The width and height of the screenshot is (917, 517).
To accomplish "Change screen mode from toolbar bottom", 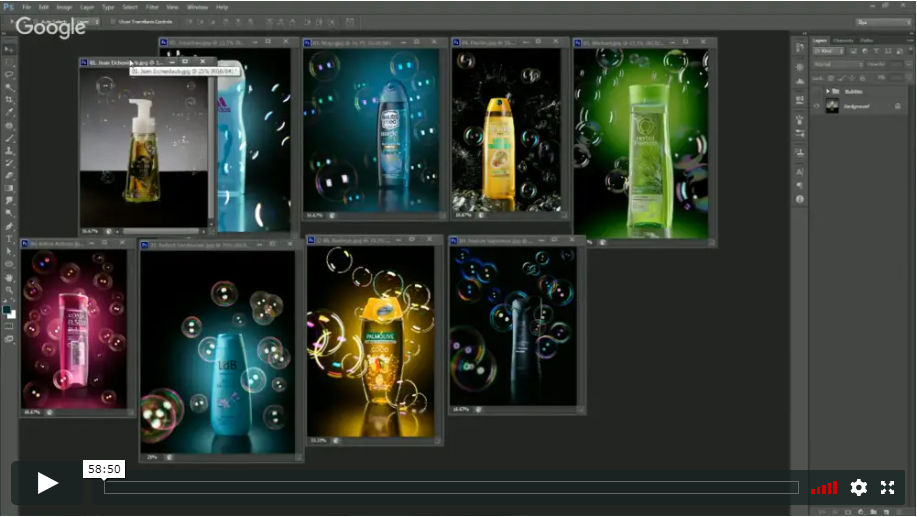I will [x=9, y=339].
